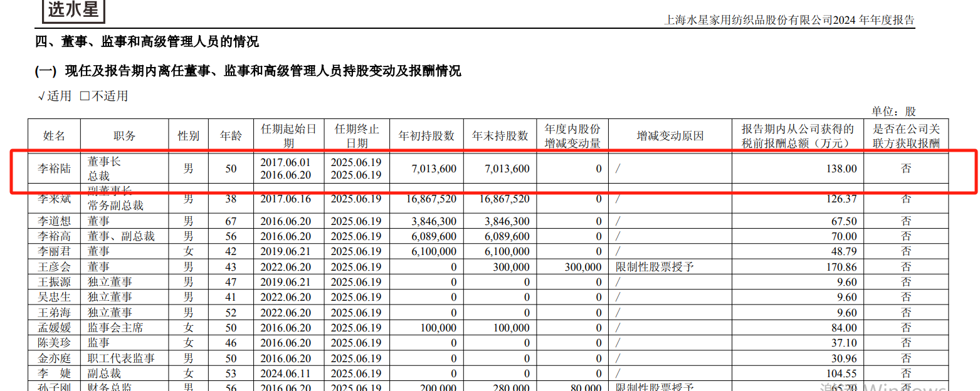Image resolution: width=980 pixels, height=391 pixels.
Task: Click the remuneration value 104.55
Action: [841, 373]
